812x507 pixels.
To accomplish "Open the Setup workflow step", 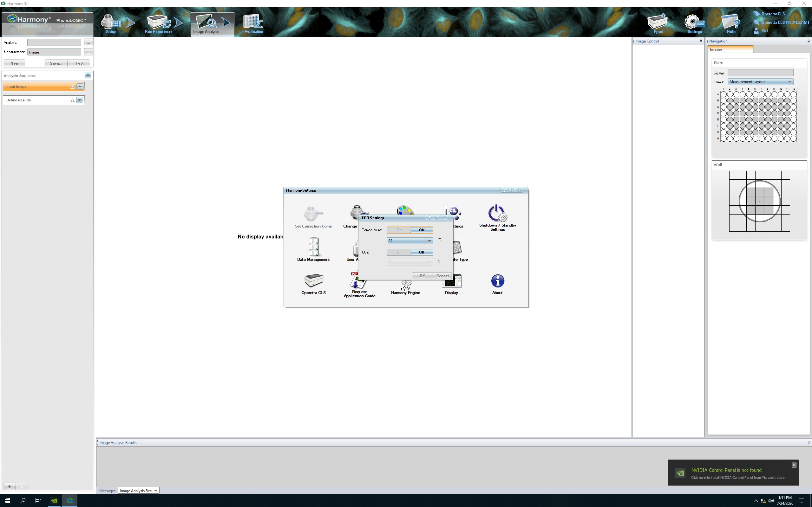I will [x=111, y=23].
